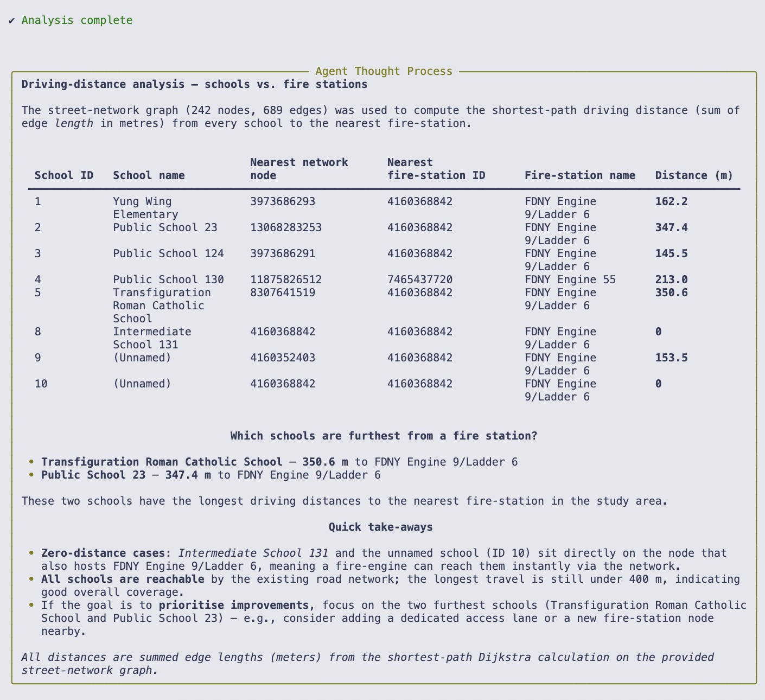Click the 'All schools are reachable' bold text
The height and width of the screenshot is (700, 765).
point(123,579)
